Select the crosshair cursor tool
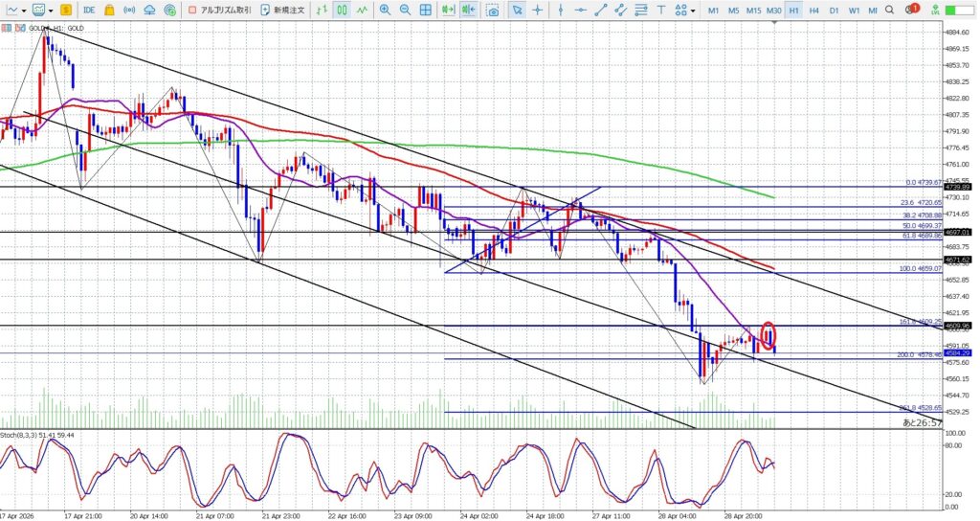Viewport: 980px width, 521px height. (538, 10)
